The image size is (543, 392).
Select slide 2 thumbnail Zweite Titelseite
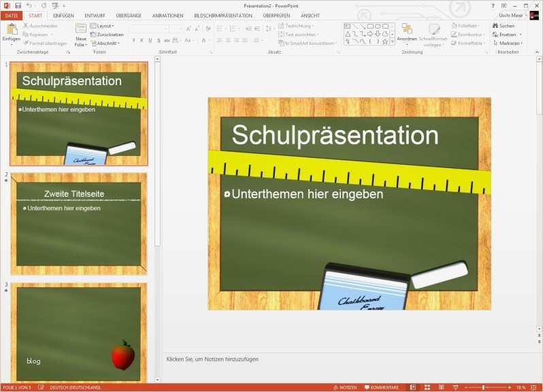[79, 224]
